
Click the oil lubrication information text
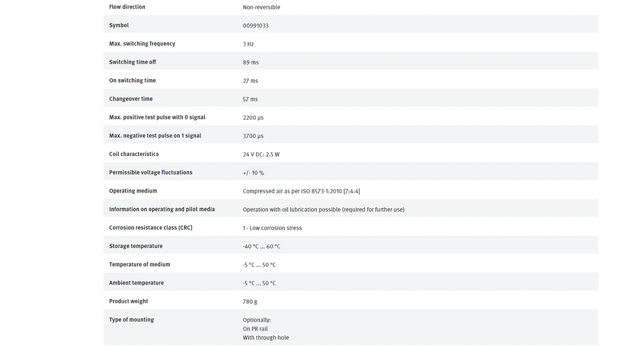pyautogui.click(x=324, y=210)
